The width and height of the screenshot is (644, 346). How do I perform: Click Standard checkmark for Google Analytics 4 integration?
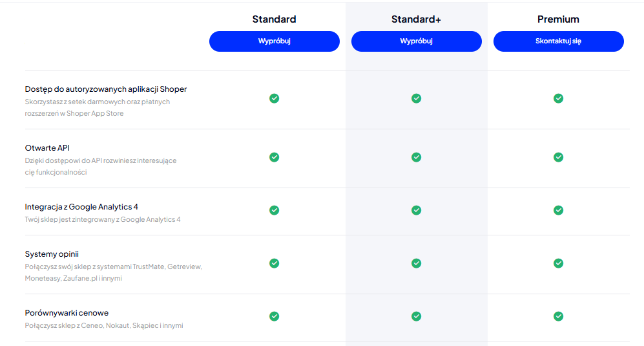(275, 210)
